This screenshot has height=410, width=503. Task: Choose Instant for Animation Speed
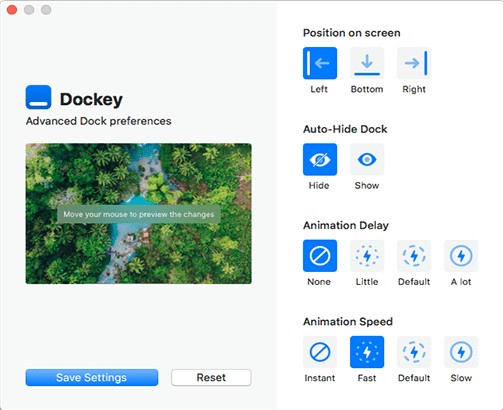320,352
